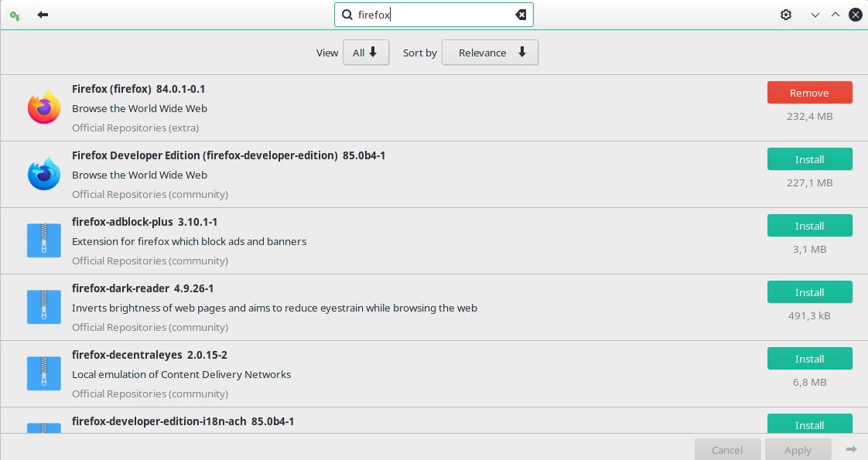The width and height of the screenshot is (868, 460).
Task: Install firefox-developer-edition-i18n-ach
Action: [809, 424]
